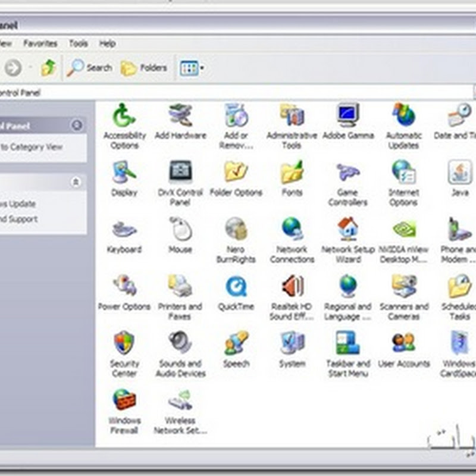The width and height of the screenshot is (476, 476).
Task: Open Accessibility Options applet
Action: (124, 126)
